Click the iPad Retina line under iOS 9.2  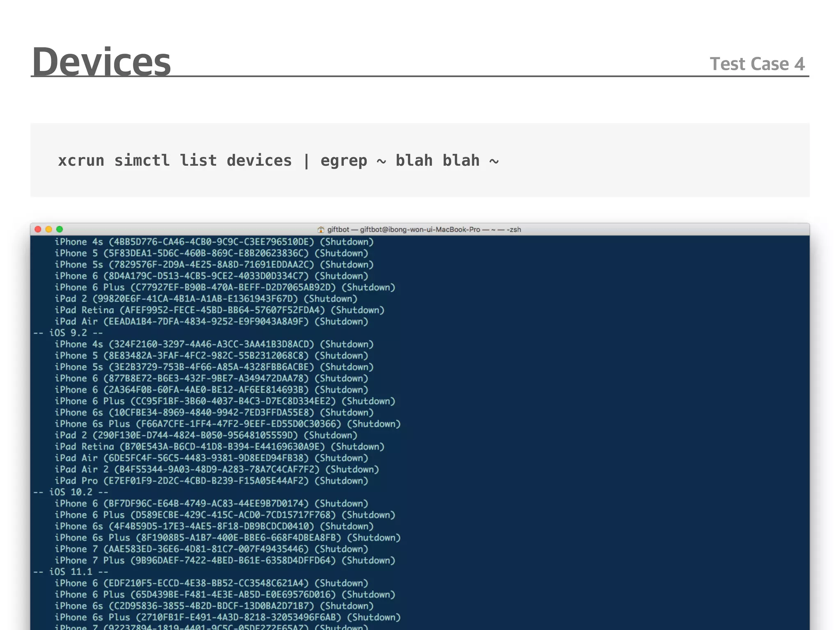[x=219, y=447]
